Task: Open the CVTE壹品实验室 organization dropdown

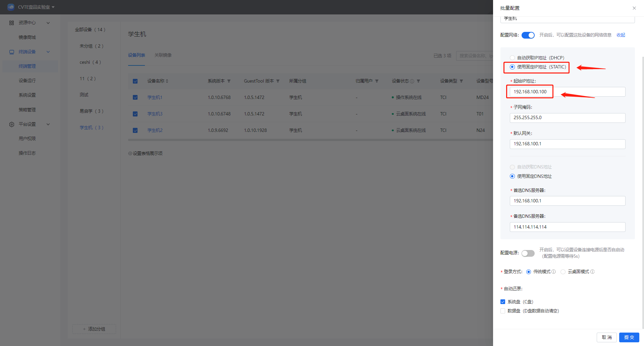Action: pos(36,7)
